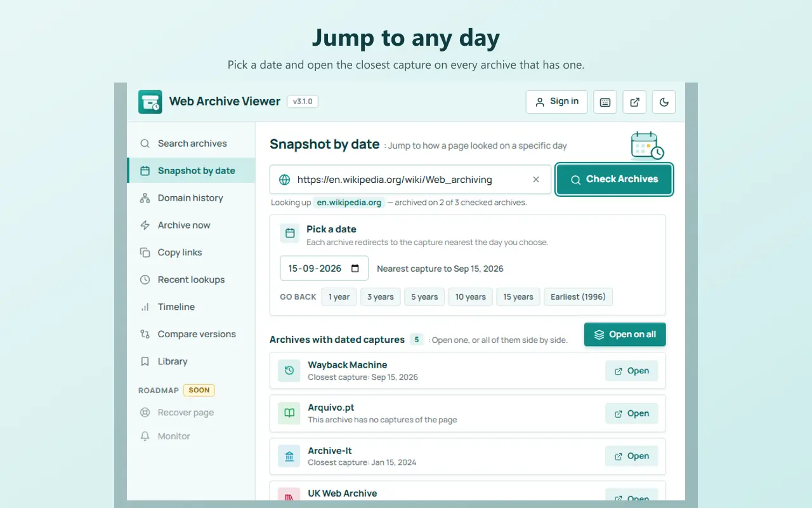Open the Archive now section

coord(191,225)
